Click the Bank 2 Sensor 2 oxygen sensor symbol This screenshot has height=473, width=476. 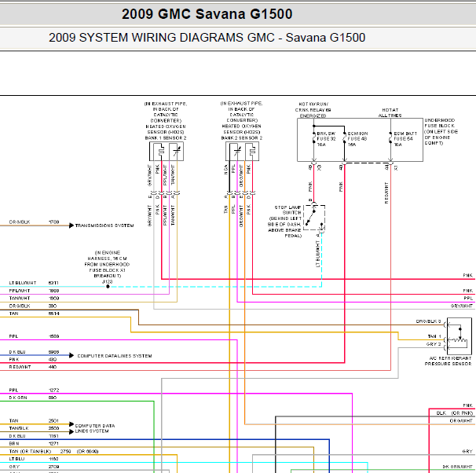click(242, 152)
